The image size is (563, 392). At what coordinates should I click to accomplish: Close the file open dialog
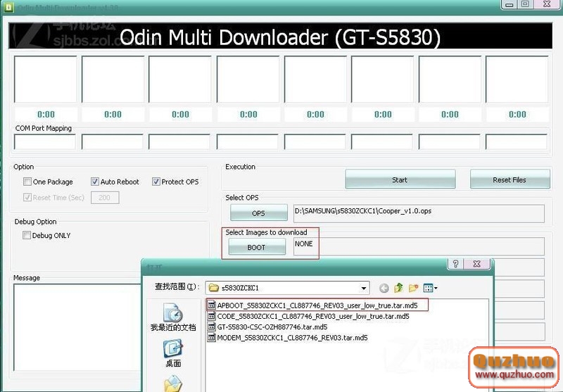[x=477, y=264]
